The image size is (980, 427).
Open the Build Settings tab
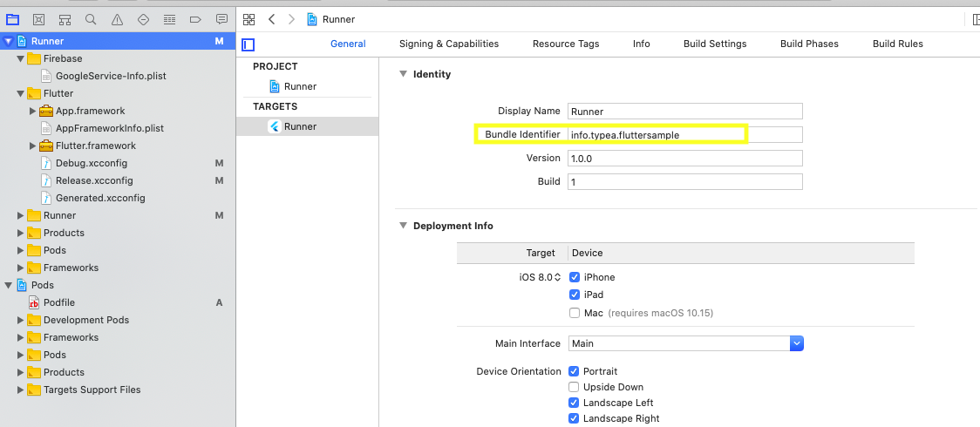click(714, 44)
